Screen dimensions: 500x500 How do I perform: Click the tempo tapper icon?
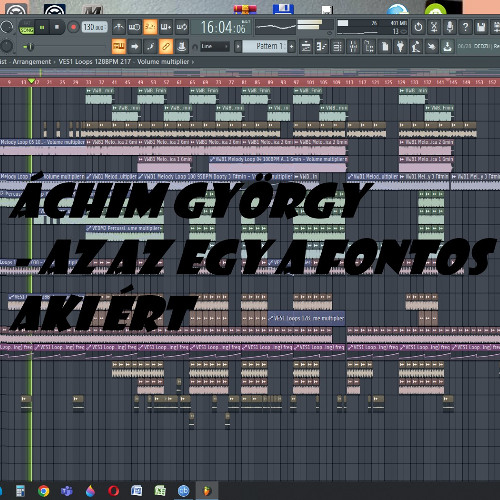pos(416,47)
